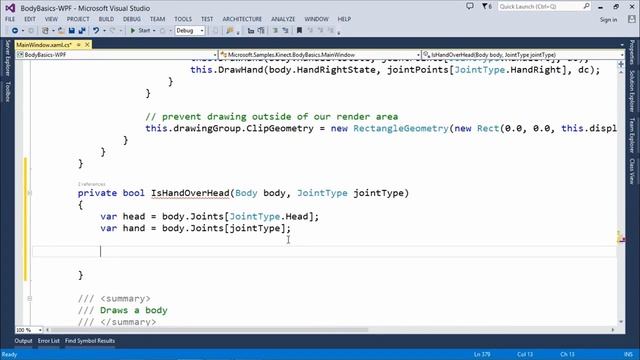This screenshot has height=360, width=640.
Task: Open the Solution Explorer side tab
Action: click(x=632, y=91)
